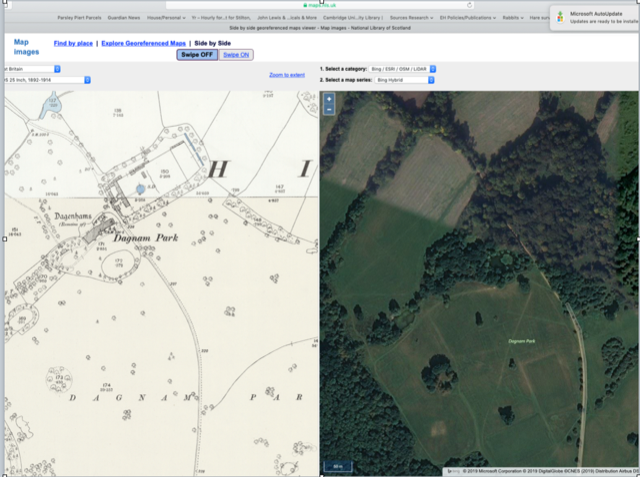Click the maps.nls.uk address bar
640x477 pixels.
pyautogui.click(x=320, y=5)
